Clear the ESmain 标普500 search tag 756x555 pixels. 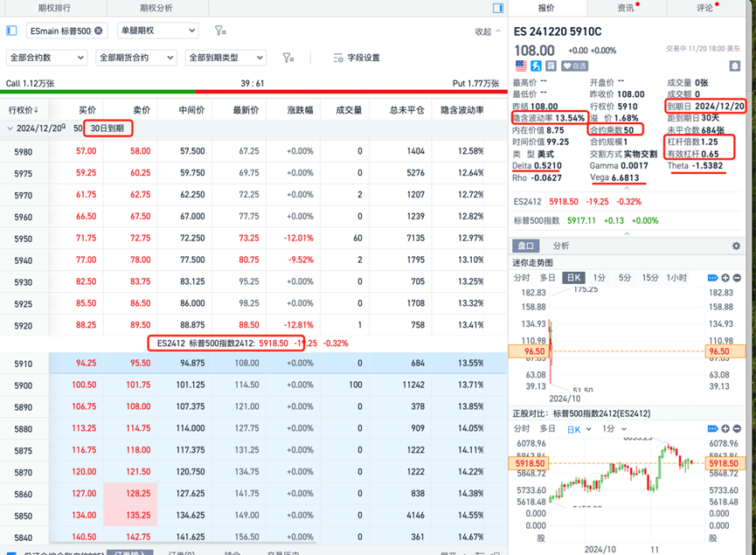pos(99,31)
